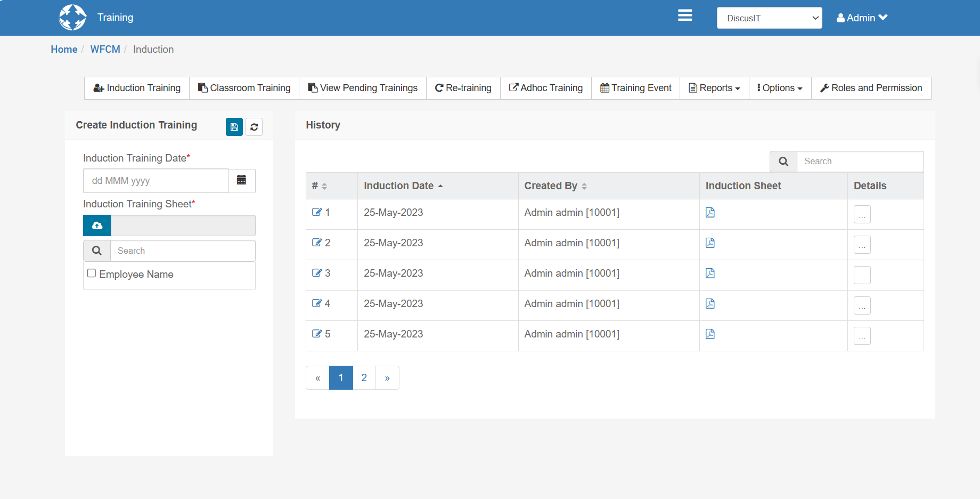Image resolution: width=980 pixels, height=499 pixels.
Task: Open the edit icon on history row 3
Action: [x=316, y=272]
